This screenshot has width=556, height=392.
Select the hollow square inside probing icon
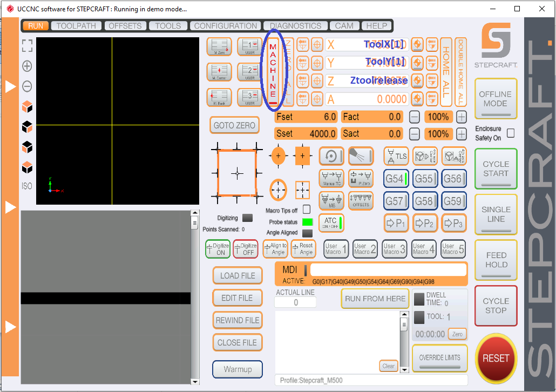coord(302,190)
